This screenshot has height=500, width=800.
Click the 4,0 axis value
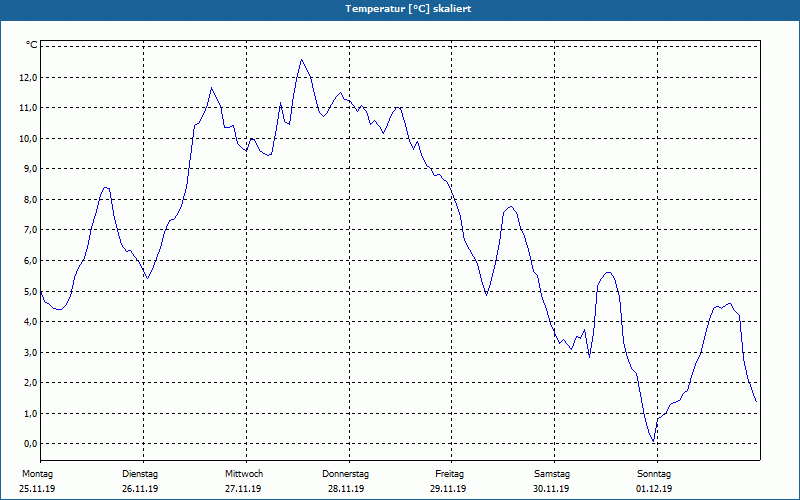click(x=30, y=321)
